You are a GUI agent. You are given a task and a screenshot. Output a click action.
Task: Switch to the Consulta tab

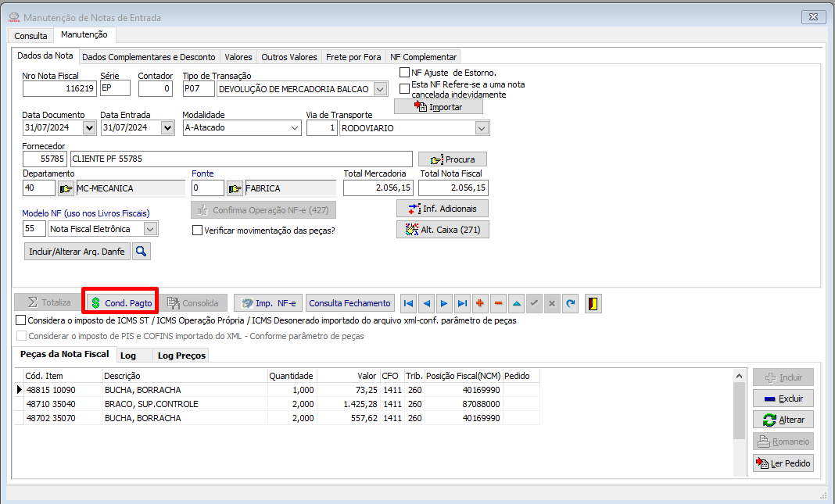(x=31, y=36)
